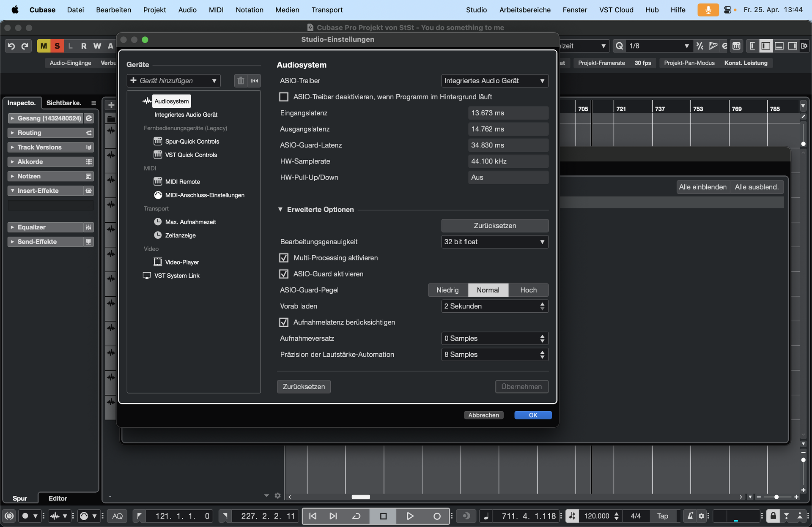Click the Vorab laden 2 Sekunden stepper arrows
Image resolution: width=812 pixels, height=527 pixels.
(542, 306)
